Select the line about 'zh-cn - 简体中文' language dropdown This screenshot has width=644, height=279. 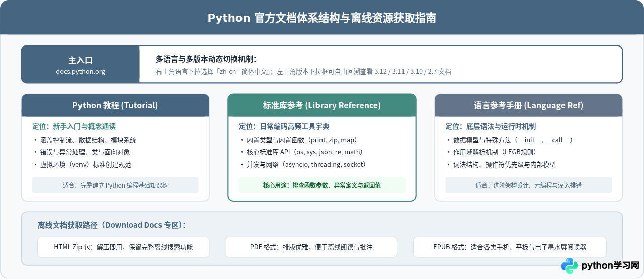coord(303,72)
